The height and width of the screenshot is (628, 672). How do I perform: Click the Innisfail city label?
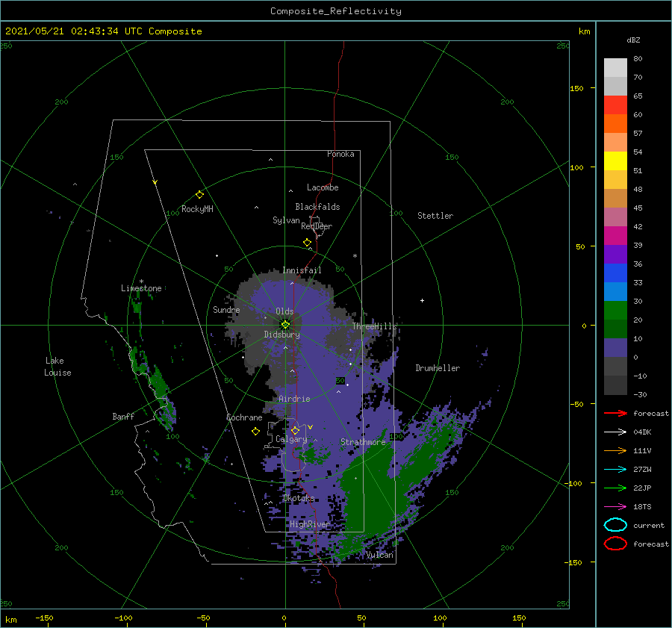click(302, 270)
